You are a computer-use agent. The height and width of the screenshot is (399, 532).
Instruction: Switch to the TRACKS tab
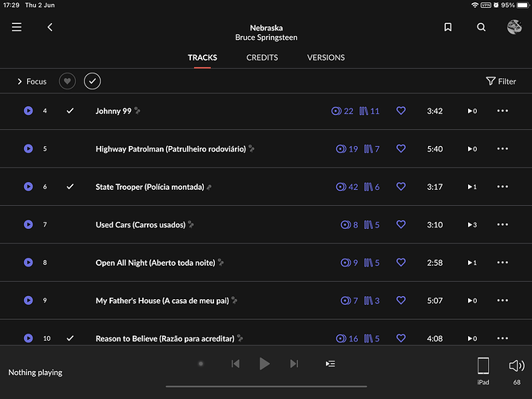pyautogui.click(x=202, y=57)
